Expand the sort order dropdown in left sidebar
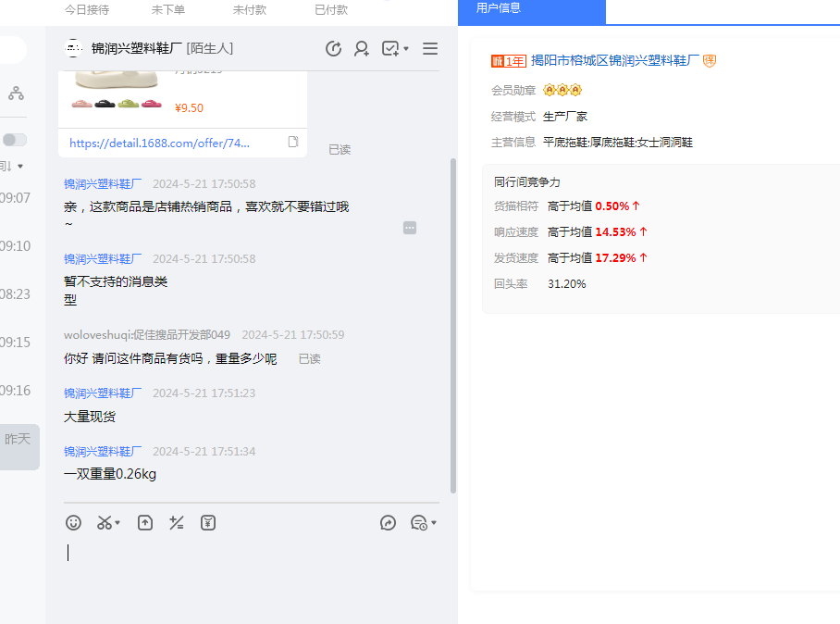Image resolution: width=840 pixels, height=624 pixels. click(13, 167)
